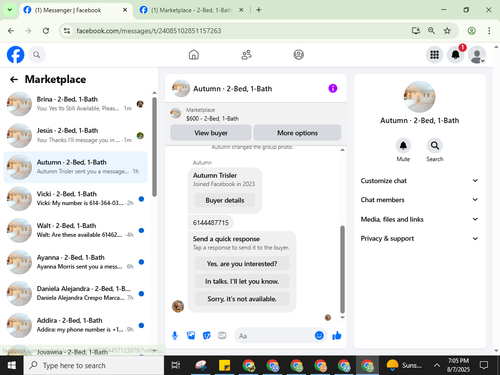Click the purple conversation info icon

pyautogui.click(x=333, y=88)
